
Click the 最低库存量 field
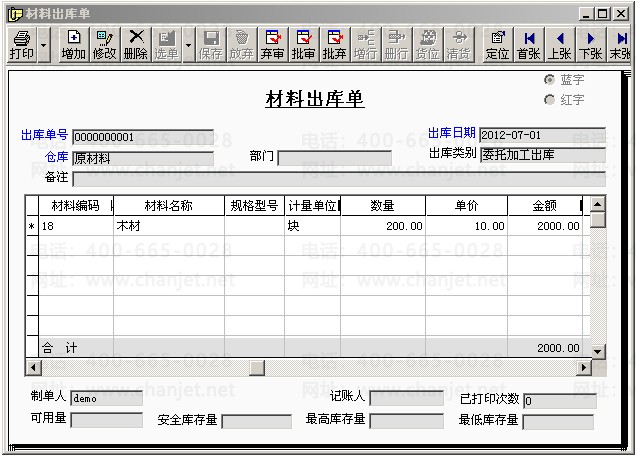pyautogui.click(x=558, y=422)
